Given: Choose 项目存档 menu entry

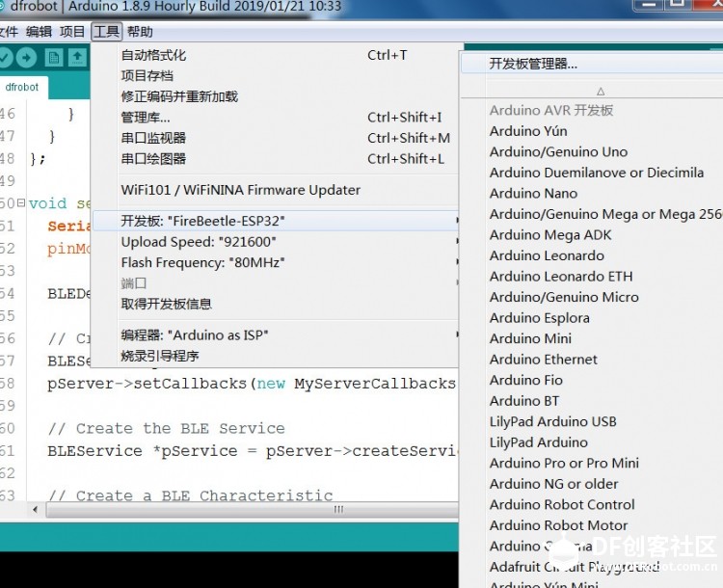Looking at the screenshot, I should [x=276, y=75].
